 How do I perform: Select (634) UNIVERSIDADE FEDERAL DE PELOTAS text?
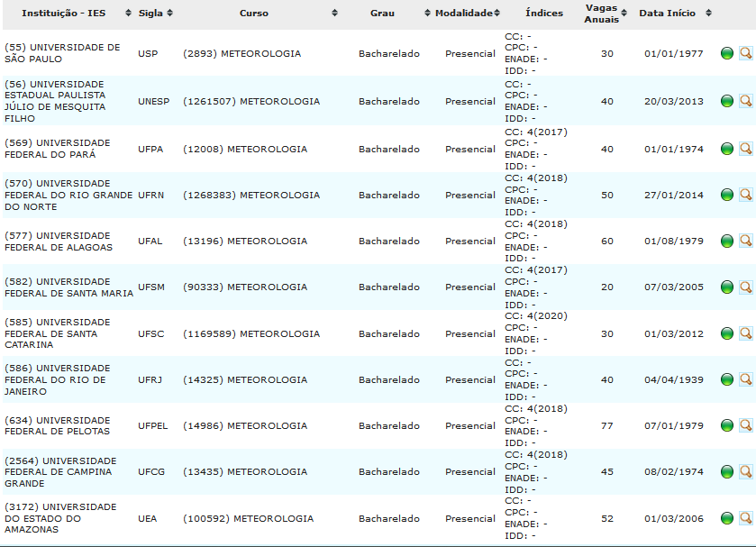tap(58, 425)
